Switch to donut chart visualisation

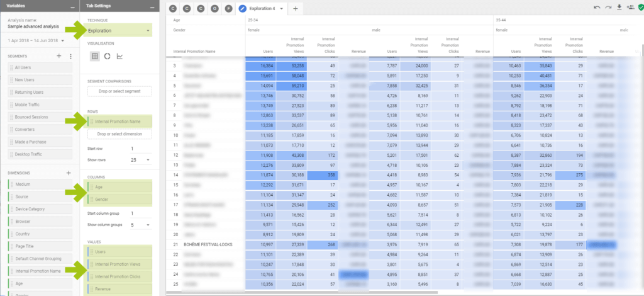108,55
